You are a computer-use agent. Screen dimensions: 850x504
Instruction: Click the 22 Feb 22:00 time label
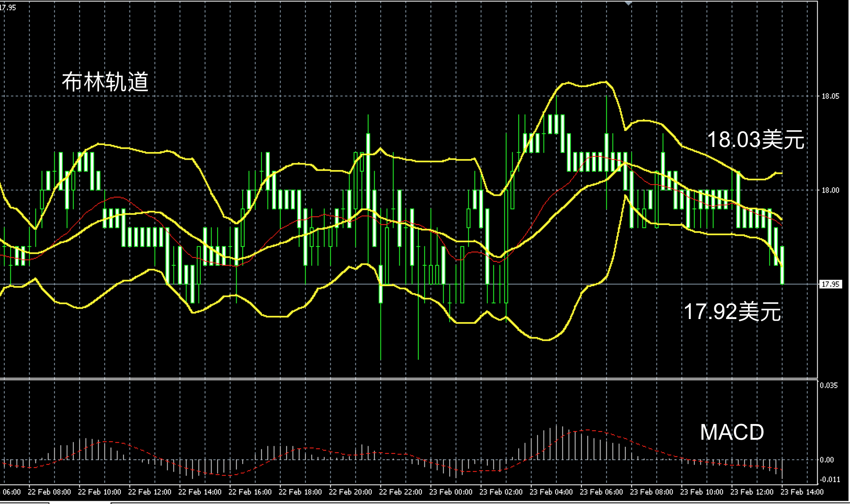pos(401,492)
